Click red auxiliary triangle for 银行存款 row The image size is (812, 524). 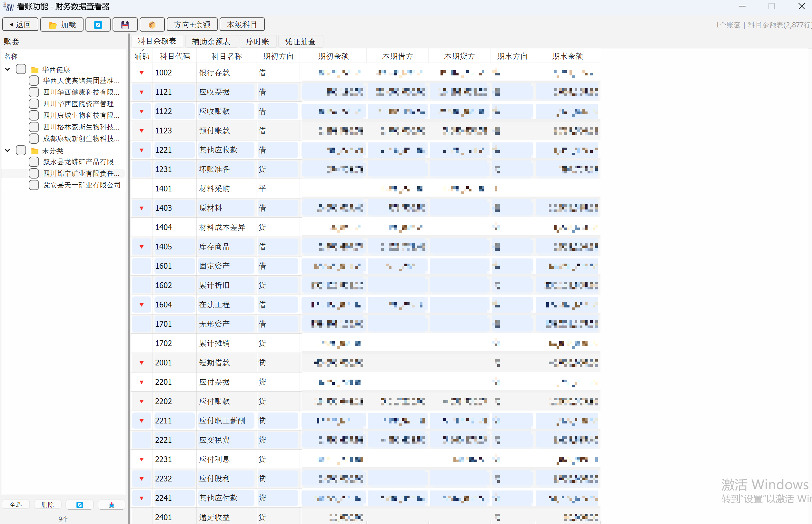142,73
